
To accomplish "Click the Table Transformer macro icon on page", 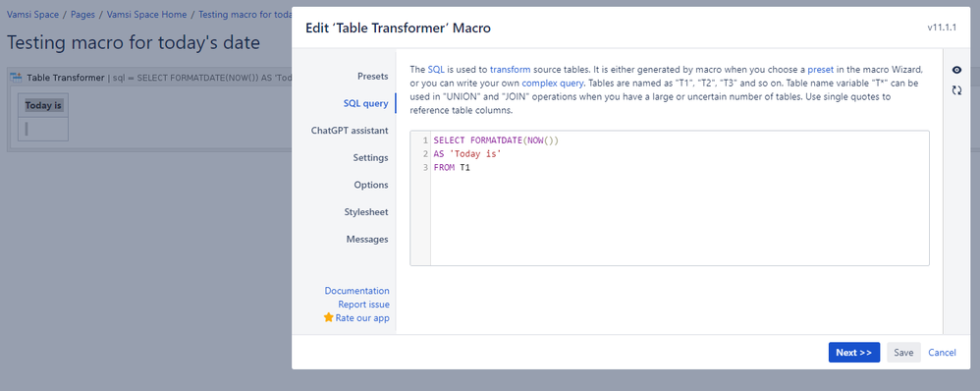I will point(18,78).
